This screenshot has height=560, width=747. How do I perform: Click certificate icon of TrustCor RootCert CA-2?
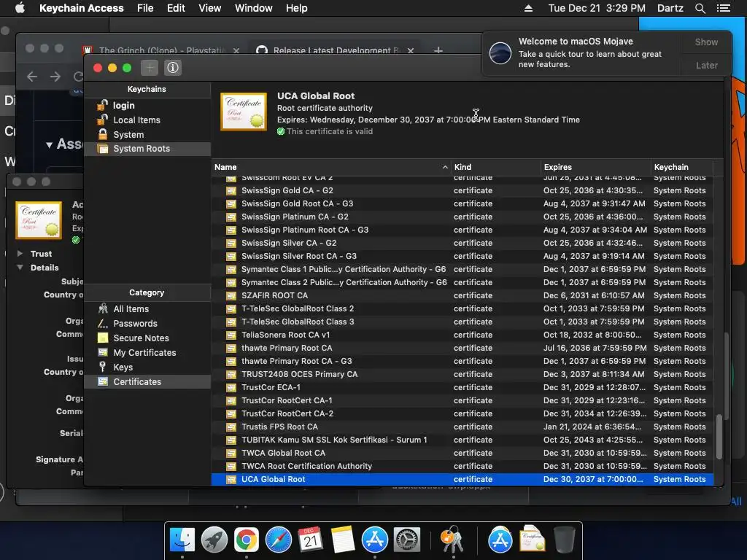coord(231,414)
